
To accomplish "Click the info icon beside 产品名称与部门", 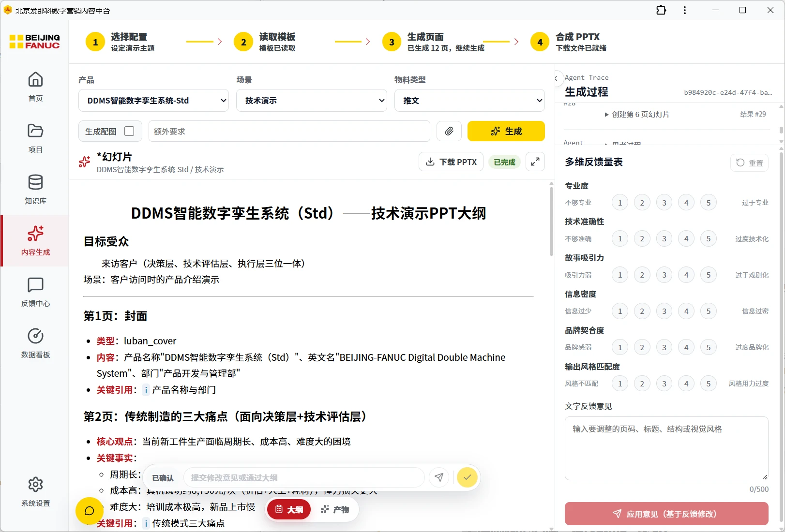I will pyautogui.click(x=146, y=390).
